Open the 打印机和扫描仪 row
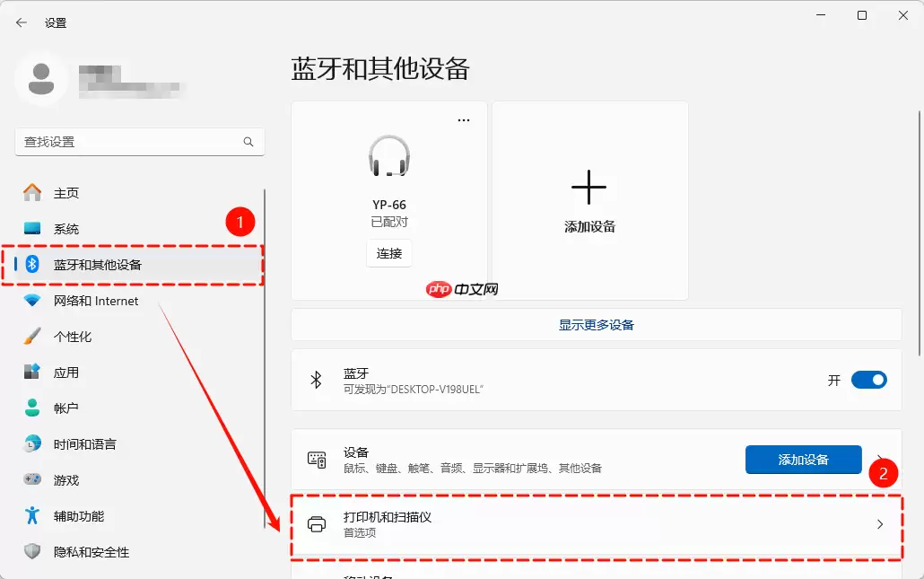 pyautogui.click(x=597, y=524)
